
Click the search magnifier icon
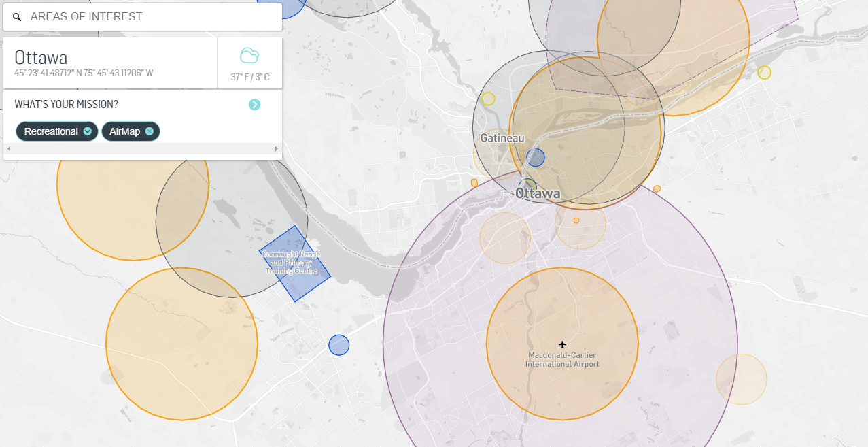[x=18, y=17]
